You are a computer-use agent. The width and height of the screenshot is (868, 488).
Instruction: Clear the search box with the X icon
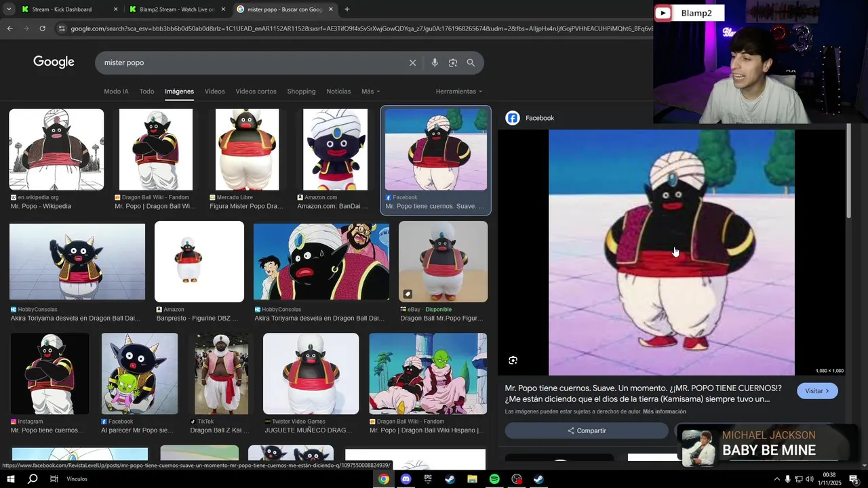pyautogui.click(x=412, y=62)
